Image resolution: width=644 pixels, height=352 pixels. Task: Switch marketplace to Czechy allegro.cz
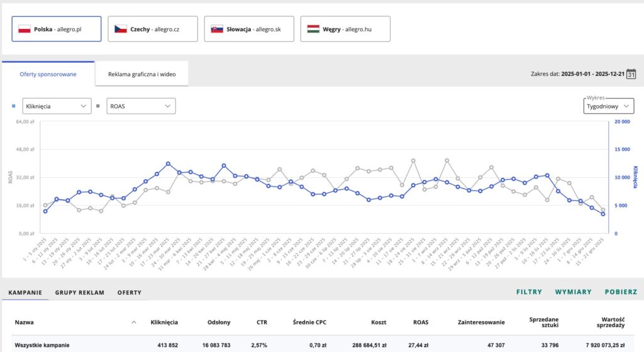pyautogui.click(x=153, y=29)
